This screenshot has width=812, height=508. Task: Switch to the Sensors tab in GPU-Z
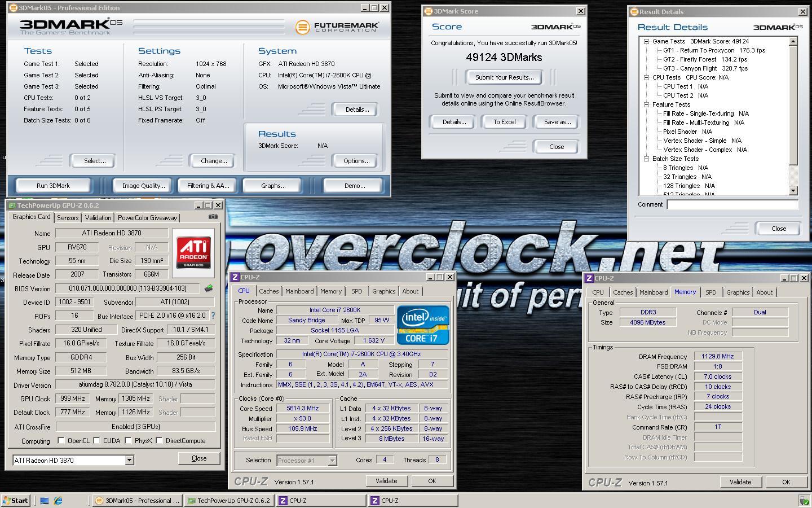click(68, 218)
